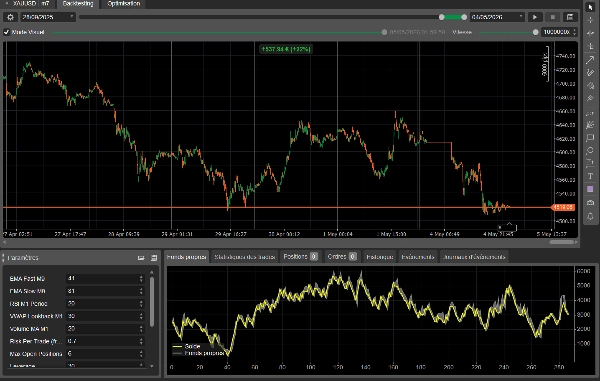Click the visual mode progress slider handle

click(384, 33)
